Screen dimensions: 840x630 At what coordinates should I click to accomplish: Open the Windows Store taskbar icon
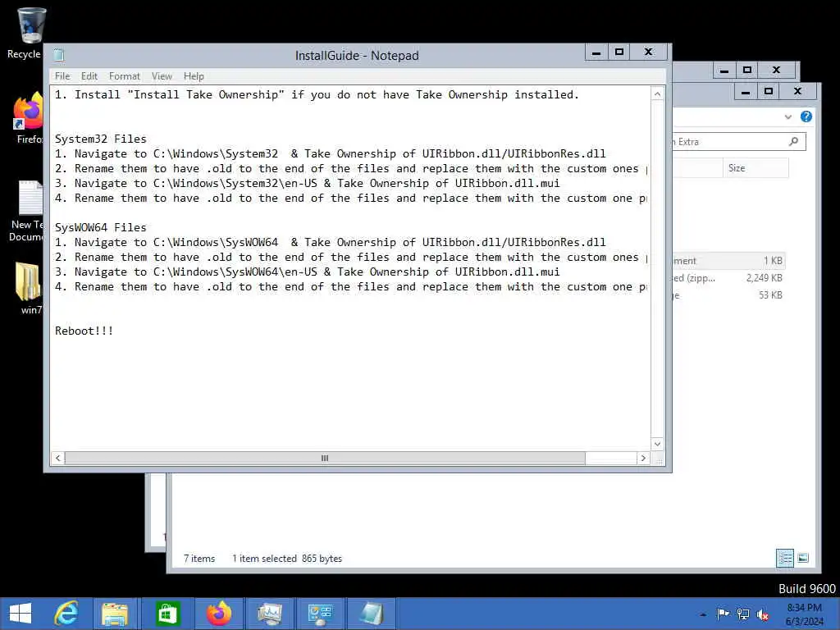[x=167, y=614]
